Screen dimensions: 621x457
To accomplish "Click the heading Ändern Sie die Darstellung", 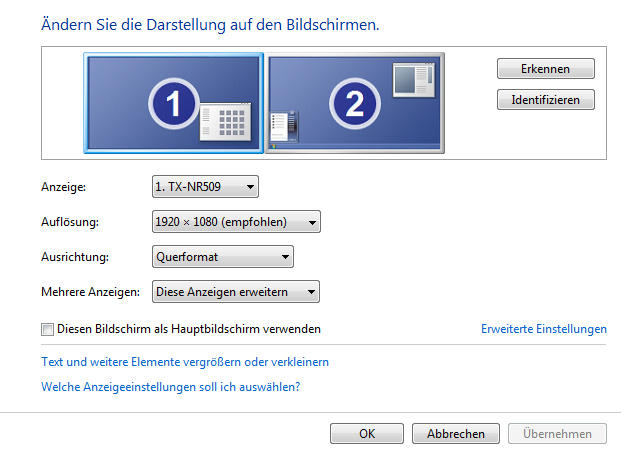I will coord(210,25).
